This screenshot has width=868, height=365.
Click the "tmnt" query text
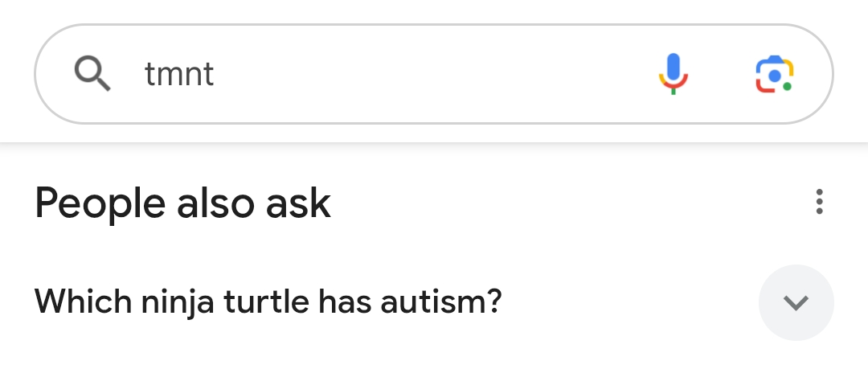pos(179,75)
